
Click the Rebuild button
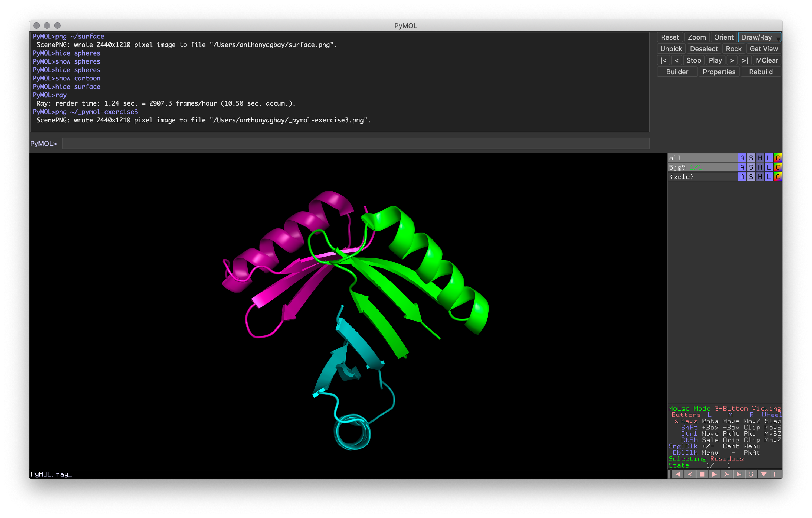(761, 72)
